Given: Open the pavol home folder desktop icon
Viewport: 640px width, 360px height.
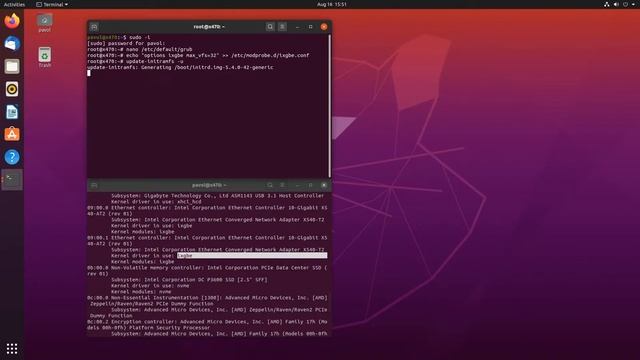Looking at the screenshot, I should click(x=44, y=23).
